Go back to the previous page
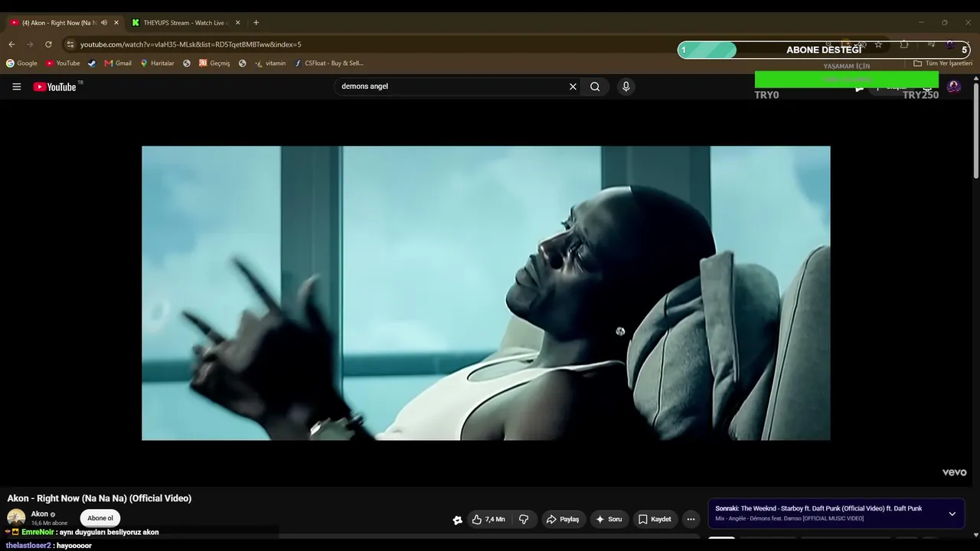 [11, 44]
